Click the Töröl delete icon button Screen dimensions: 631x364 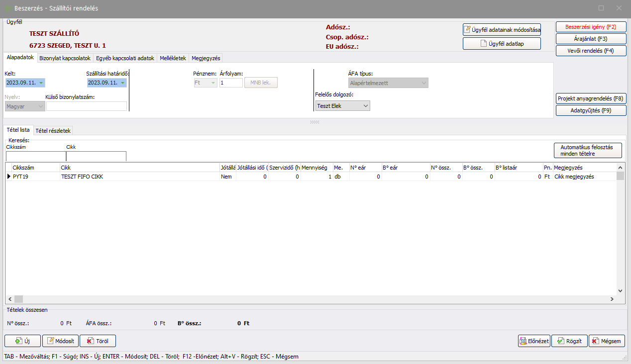[x=98, y=341]
